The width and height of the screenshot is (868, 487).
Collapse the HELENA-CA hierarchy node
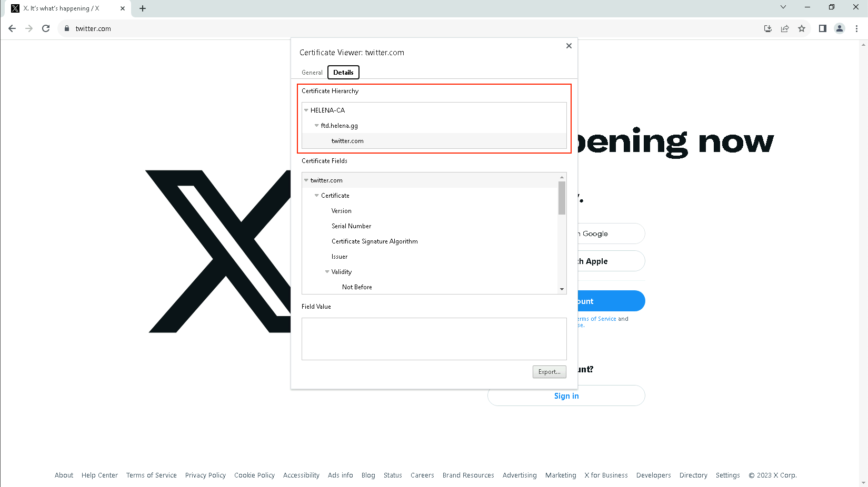point(306,110)
